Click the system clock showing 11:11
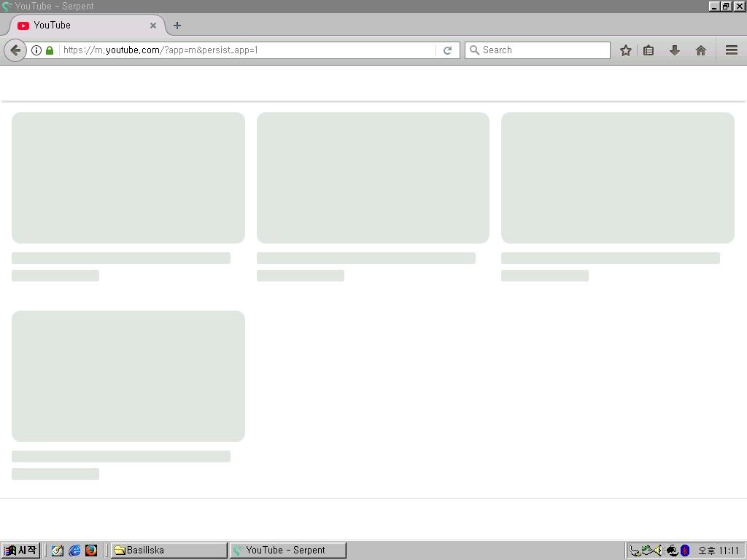Screen dimensions: 747x560 [x=719, y=551]
